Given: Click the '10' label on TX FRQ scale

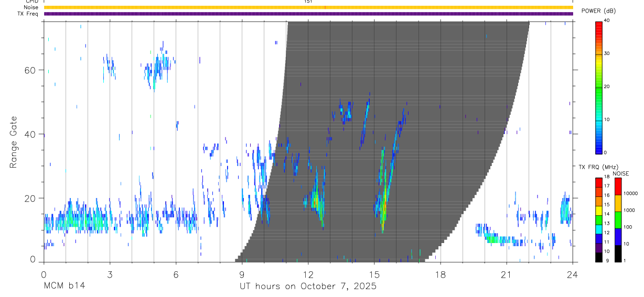Looking at the screenshot, I should [607, 251].
